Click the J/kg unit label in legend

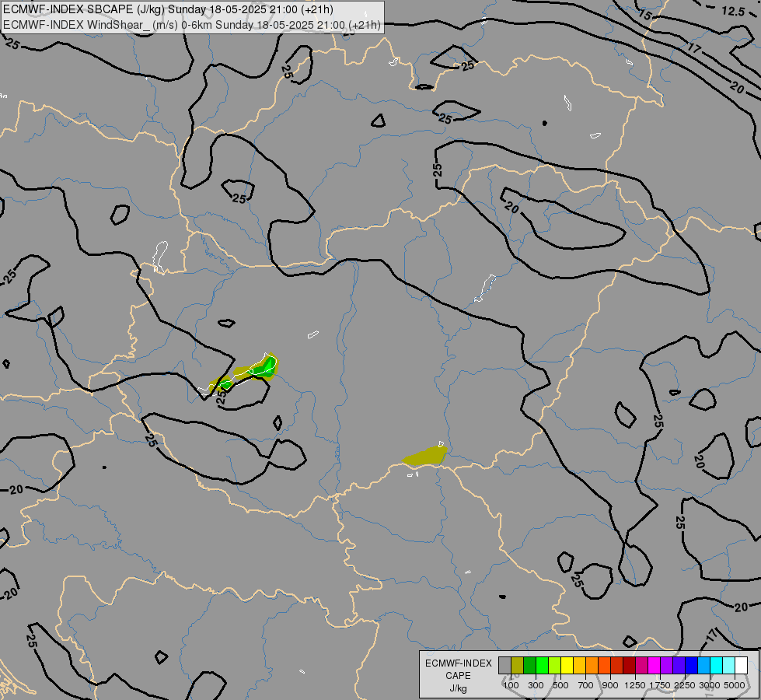pyautogui.click(x=458, y=688)
